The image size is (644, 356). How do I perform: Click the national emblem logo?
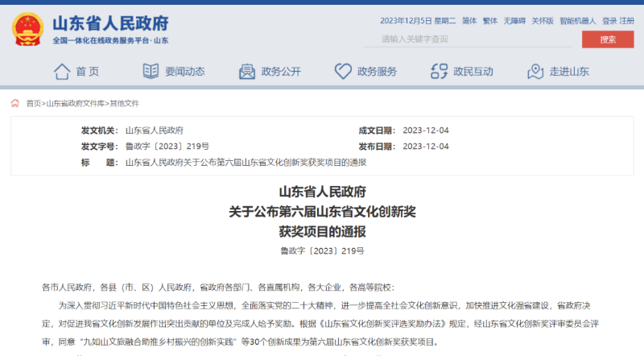coord(27,29)
